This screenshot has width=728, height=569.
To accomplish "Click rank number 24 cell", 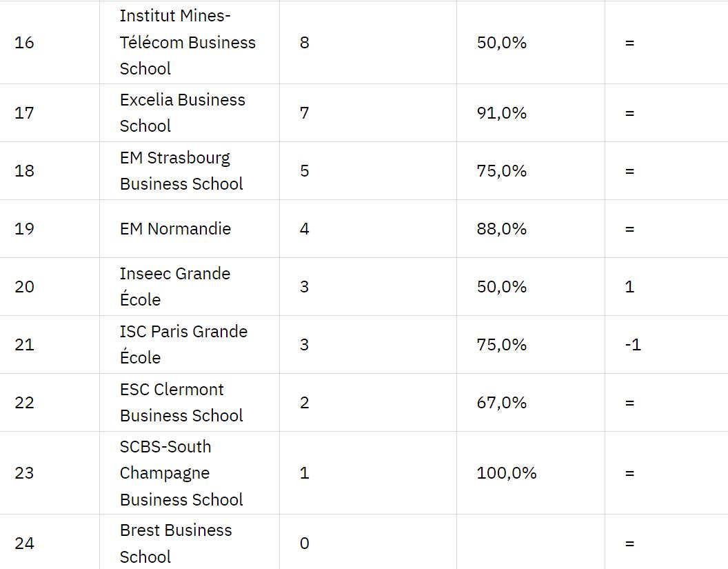I will [24, 543].
